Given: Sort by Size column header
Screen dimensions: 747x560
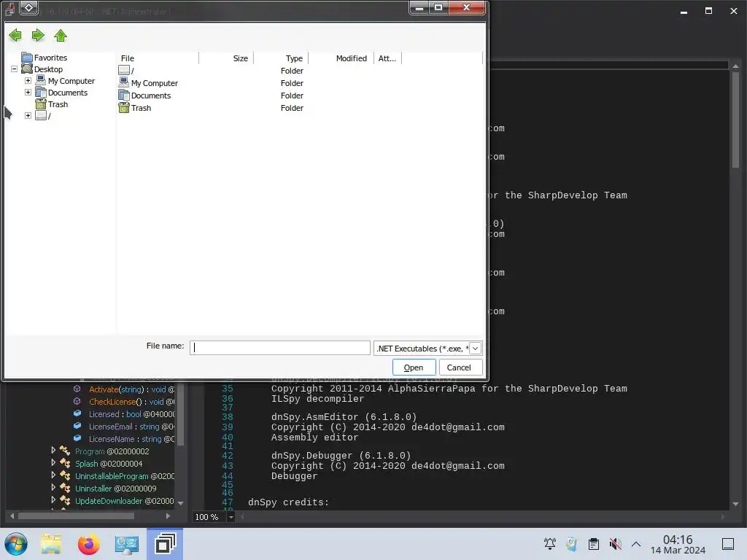Looking at the screenshot, I should pos(226,58).
